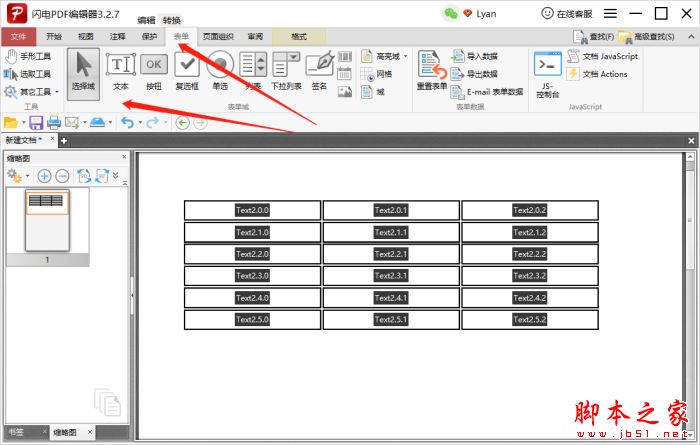Open thumbnail panel options gear dropdown
Viewport: 700px width, 445px height.
(18, 176)
